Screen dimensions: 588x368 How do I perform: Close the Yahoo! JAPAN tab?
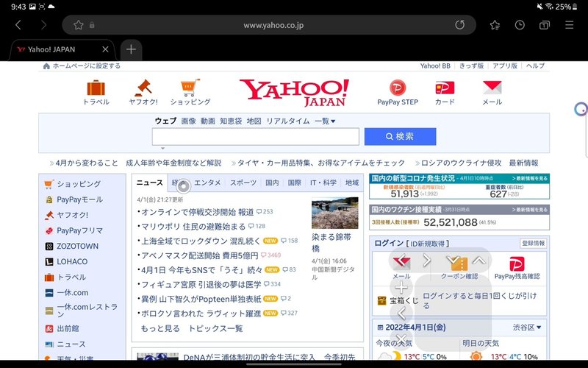105,49
